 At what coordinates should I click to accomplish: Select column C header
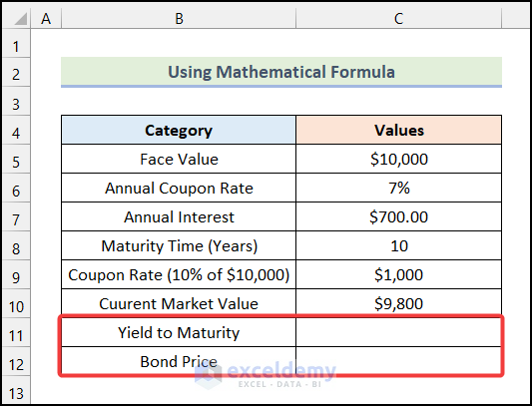(x=398, y=18)
